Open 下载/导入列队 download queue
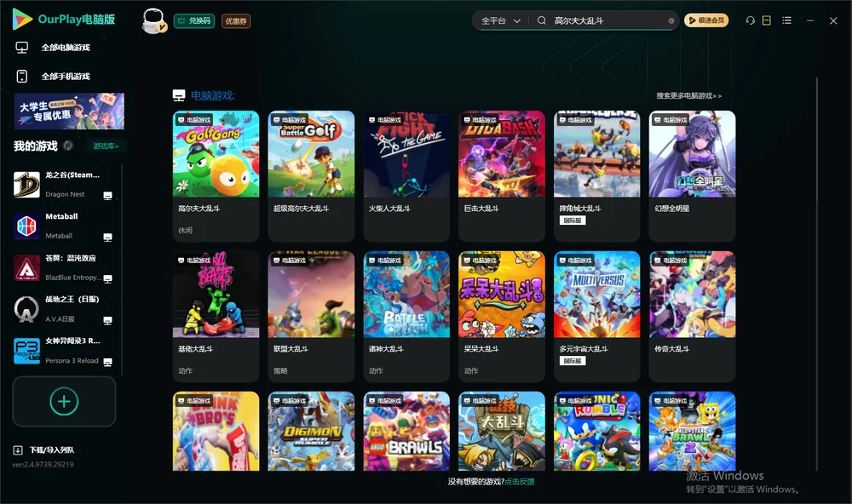The width and height of the screenshot is (852, 504). 52,450
